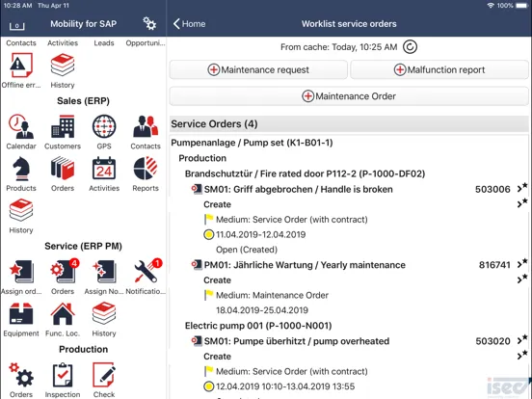This screenshot has width=532, height=399.
Task: Tap Medium: Maintenance Order priority line
Action: (272, 295)
